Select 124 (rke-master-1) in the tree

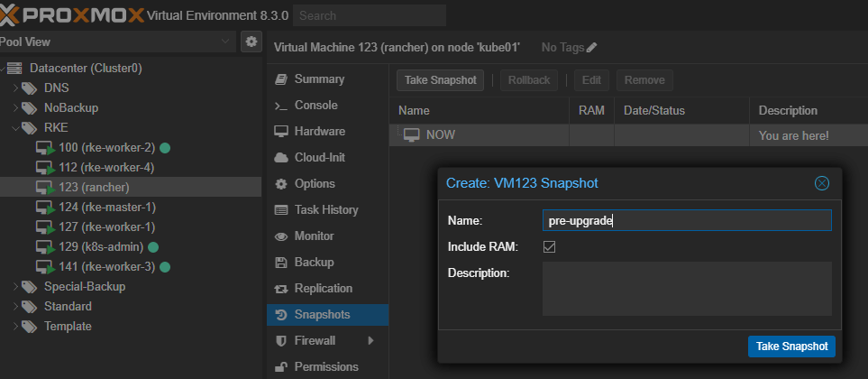[106, 207]
